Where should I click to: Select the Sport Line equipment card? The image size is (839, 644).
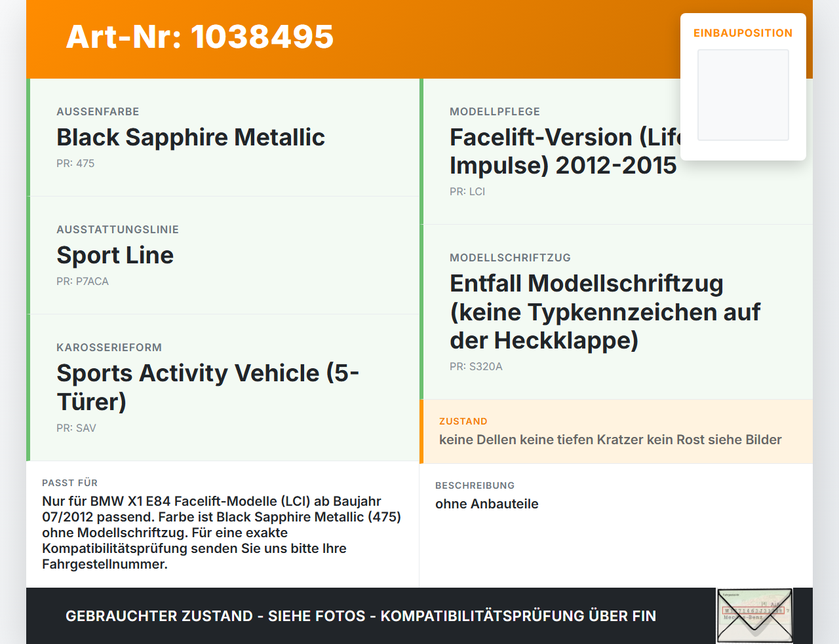pos(223,256)
